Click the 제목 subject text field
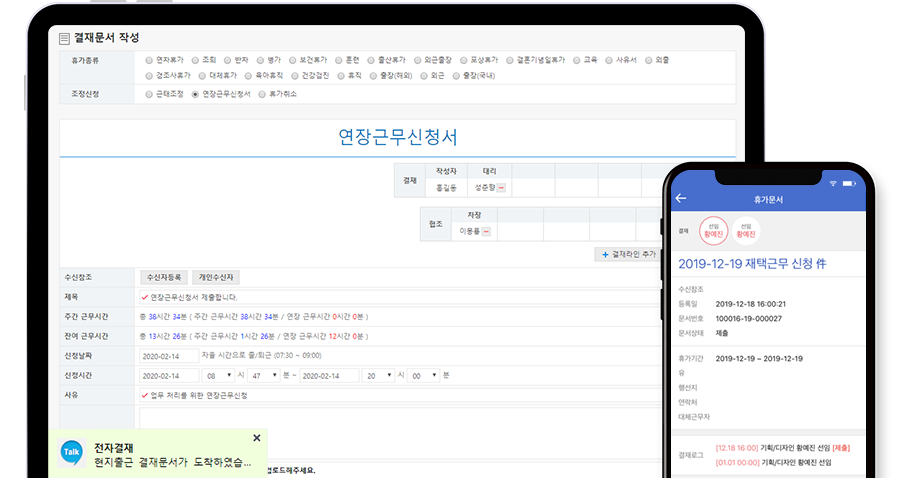Image resolution: width=900 pixels, height=478 pixels. [400, 297]
